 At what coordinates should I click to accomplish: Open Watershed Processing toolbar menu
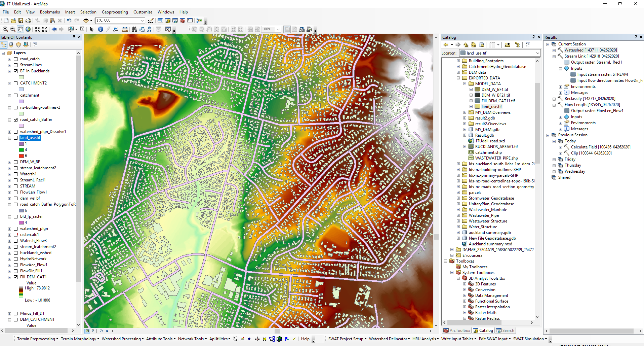(x=123, y=339)
